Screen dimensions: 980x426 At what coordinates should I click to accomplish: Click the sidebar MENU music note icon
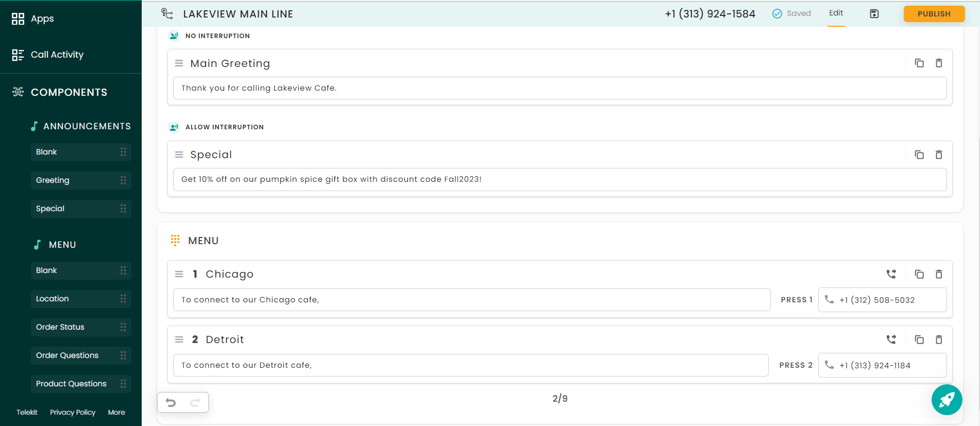point(37,245)
